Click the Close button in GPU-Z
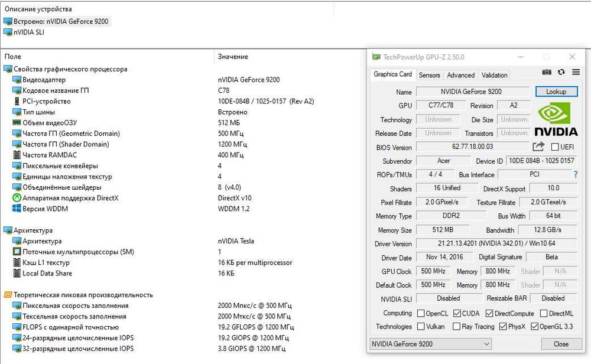 561,344
